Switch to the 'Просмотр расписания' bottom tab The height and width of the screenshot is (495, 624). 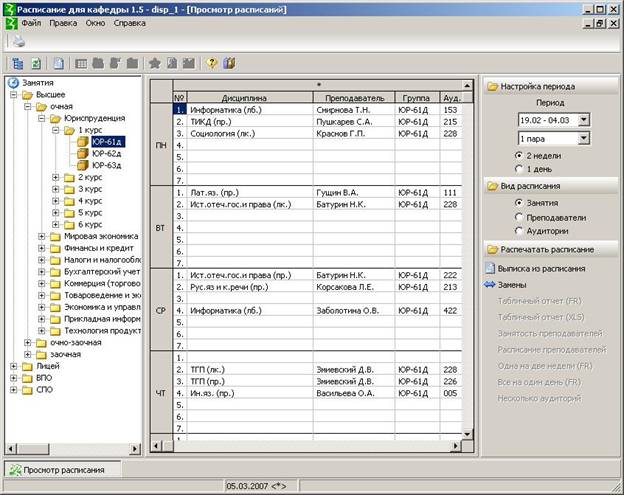60,470
